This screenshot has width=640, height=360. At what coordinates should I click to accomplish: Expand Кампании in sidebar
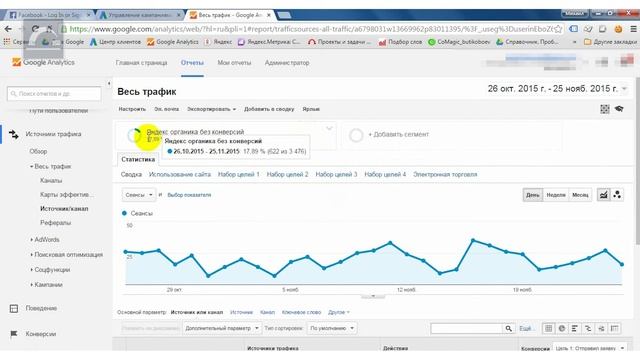point(31,285)
